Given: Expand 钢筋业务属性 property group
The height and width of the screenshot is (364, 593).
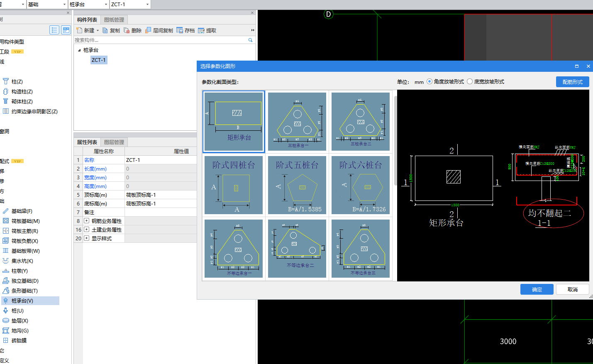Looking at the screenshot, I should point(87,221).
